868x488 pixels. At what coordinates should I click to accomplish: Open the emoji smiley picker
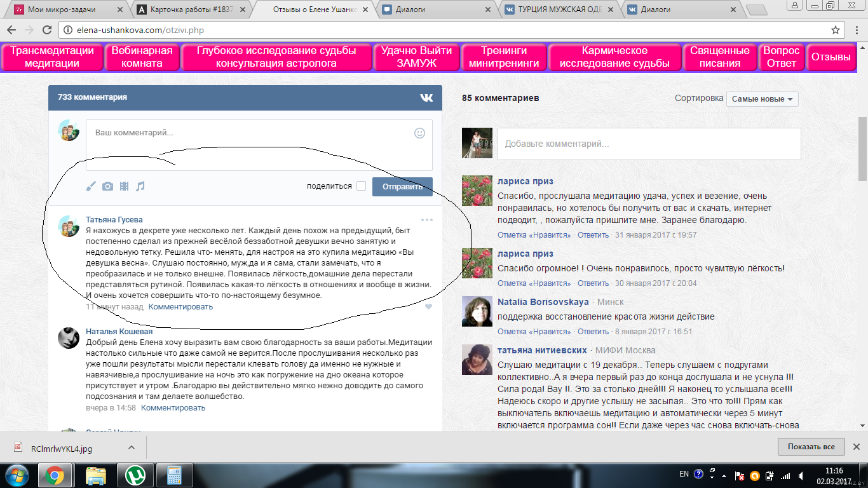419,133
